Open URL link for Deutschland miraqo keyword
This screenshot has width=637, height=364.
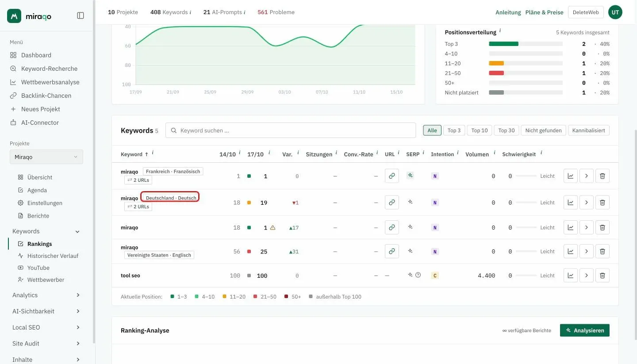tap(391, 202)
